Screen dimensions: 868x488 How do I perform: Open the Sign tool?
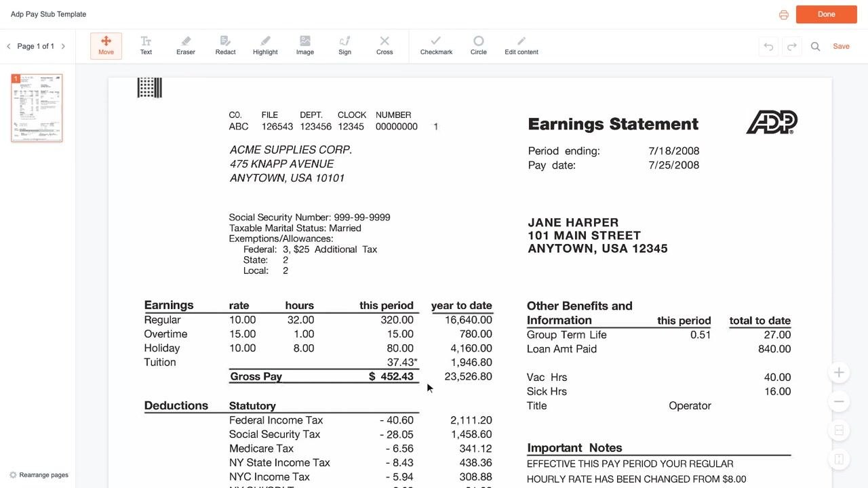(x=344, y=45)
